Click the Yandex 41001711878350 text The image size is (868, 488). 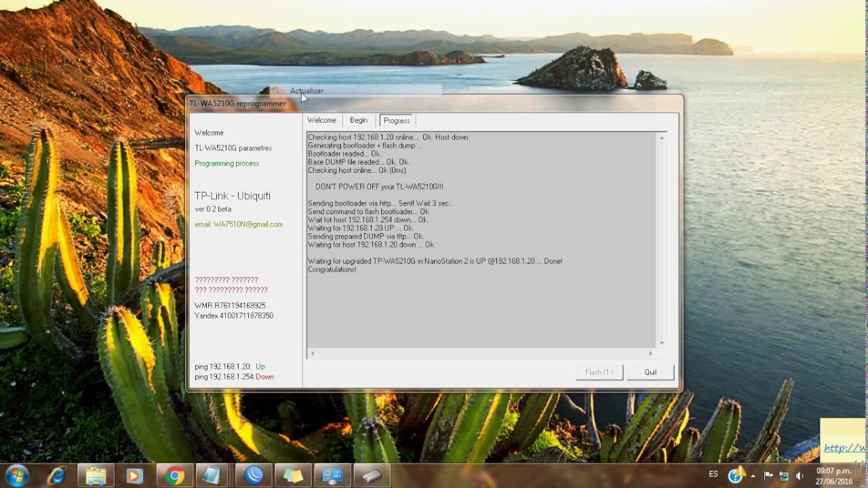(x=234, y=316)
